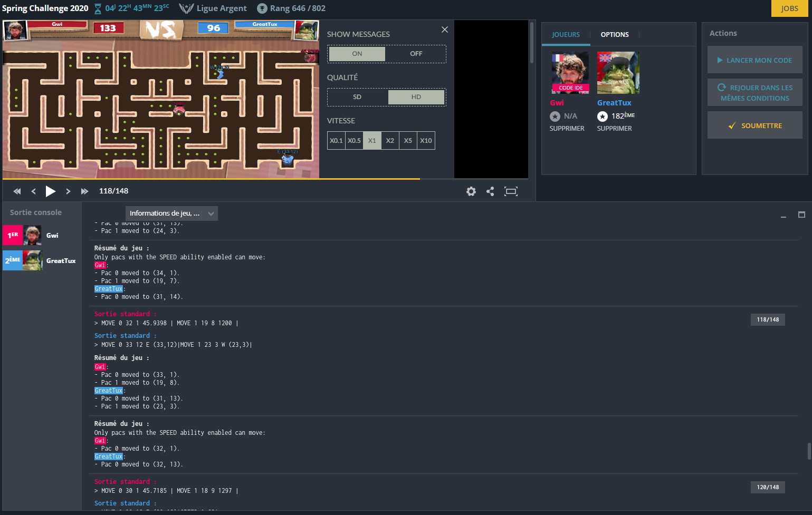Switch the game viewer to fullscreen
Screen dimensions: 812x515
[x=511, y=191]
